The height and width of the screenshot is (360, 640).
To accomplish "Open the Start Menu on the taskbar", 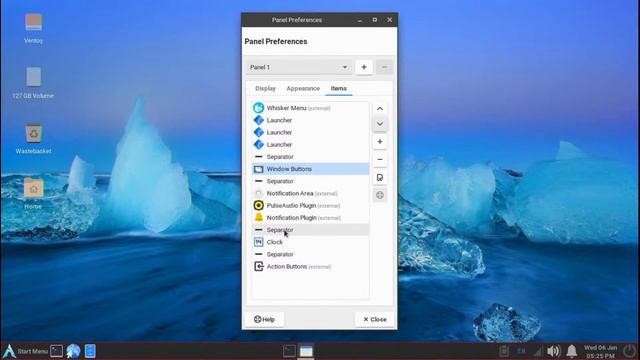I will pyautogui.click(x=25, y=351).
